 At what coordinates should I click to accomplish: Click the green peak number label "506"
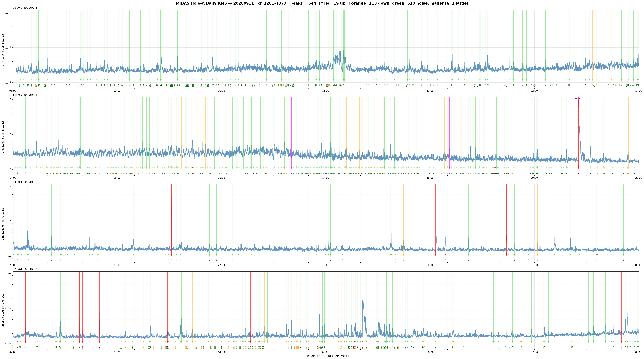tap(133, 347)
